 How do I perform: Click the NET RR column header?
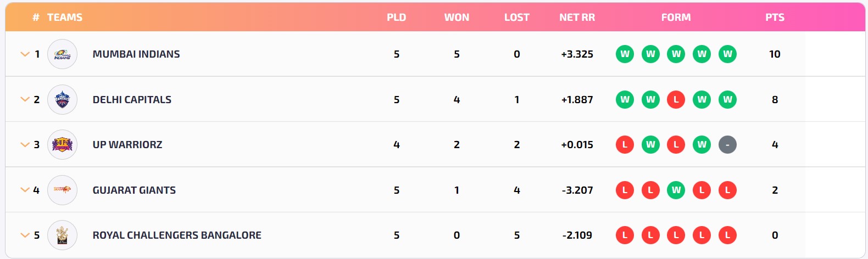coord(577,18)
